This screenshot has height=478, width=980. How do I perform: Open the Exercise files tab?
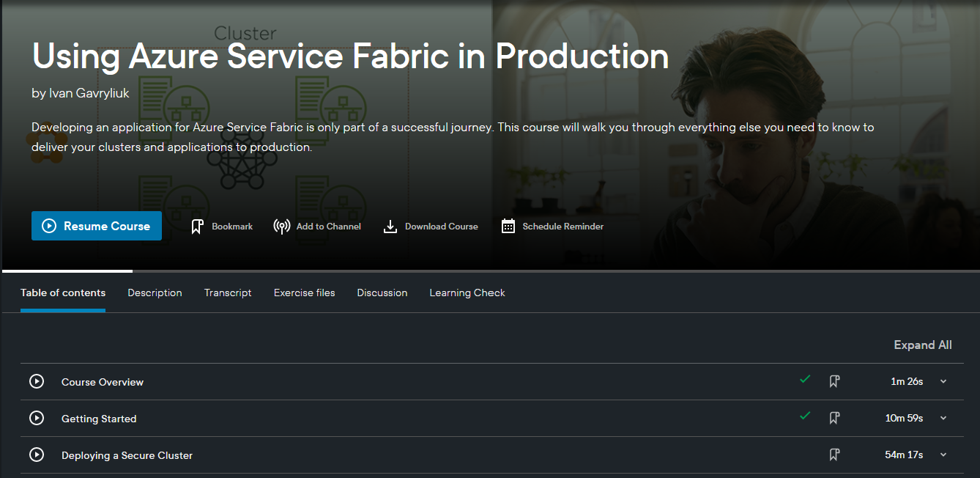(305, 293)
